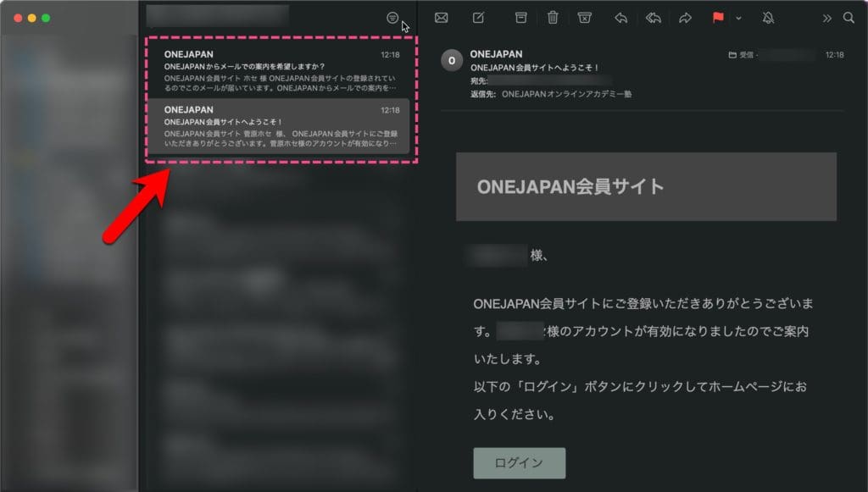Mute the conversation with bell icon
868x492 pixels.
pos(768,18)
